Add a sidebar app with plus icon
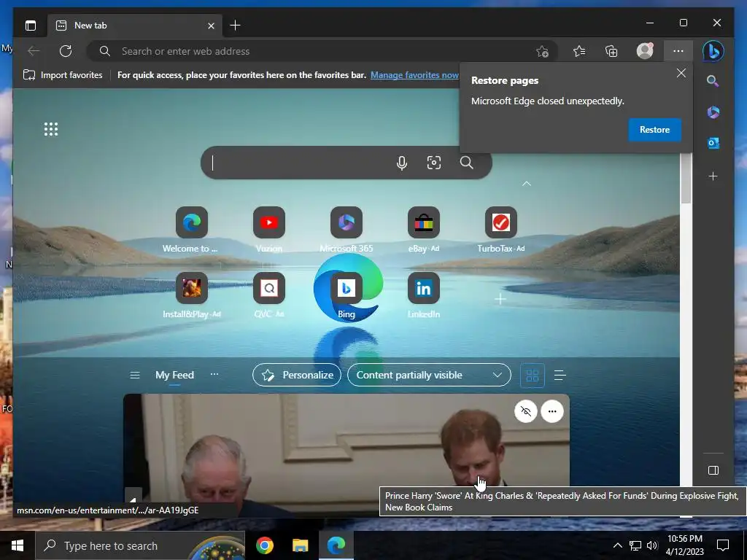Viewport: 747px width, 560px height. [713, 176]
